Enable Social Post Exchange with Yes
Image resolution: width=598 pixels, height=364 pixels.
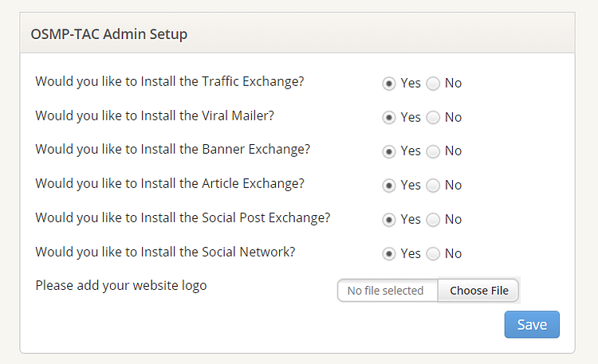[389, 220]
